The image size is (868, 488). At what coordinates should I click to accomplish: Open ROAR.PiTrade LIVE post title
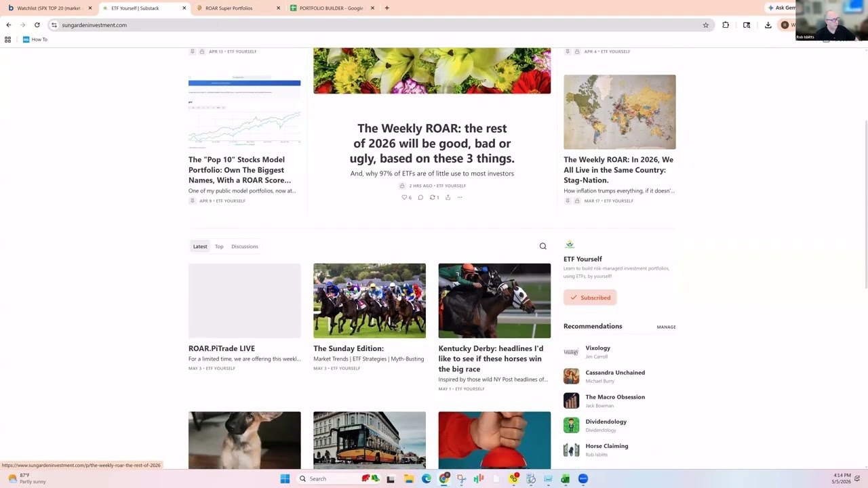222,348
